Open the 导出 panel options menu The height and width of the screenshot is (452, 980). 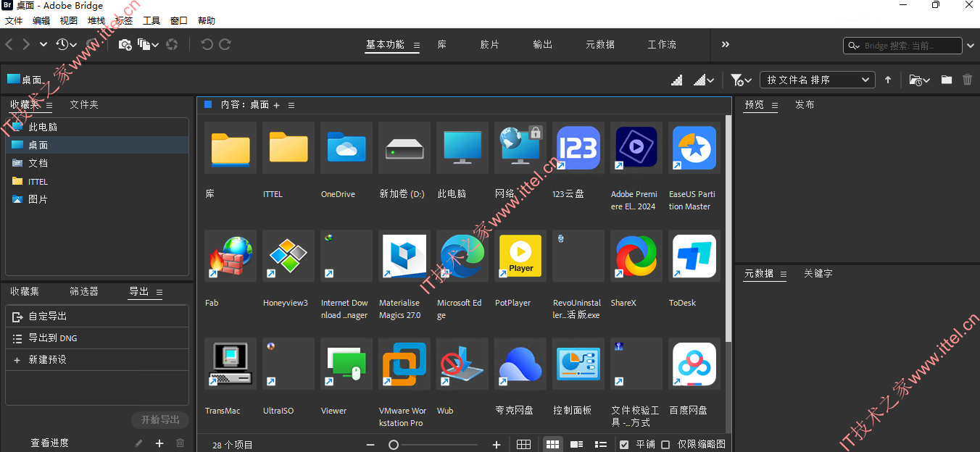(159, 293)
